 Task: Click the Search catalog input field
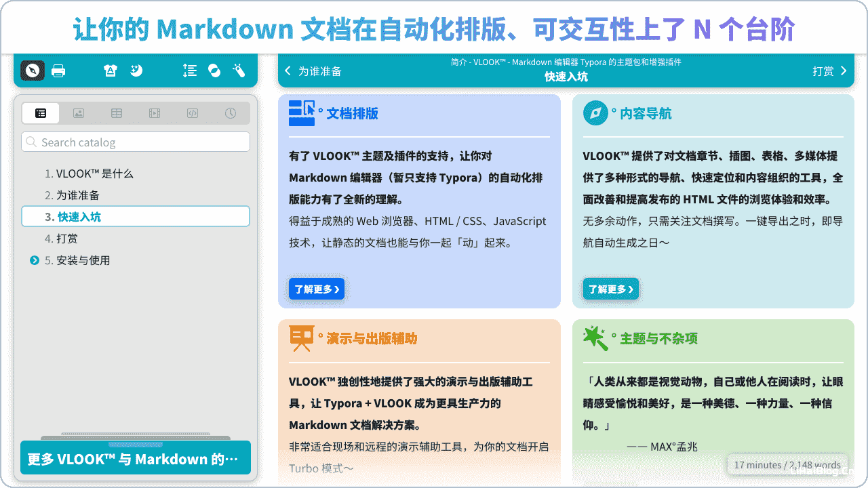[x=136, y=142]
